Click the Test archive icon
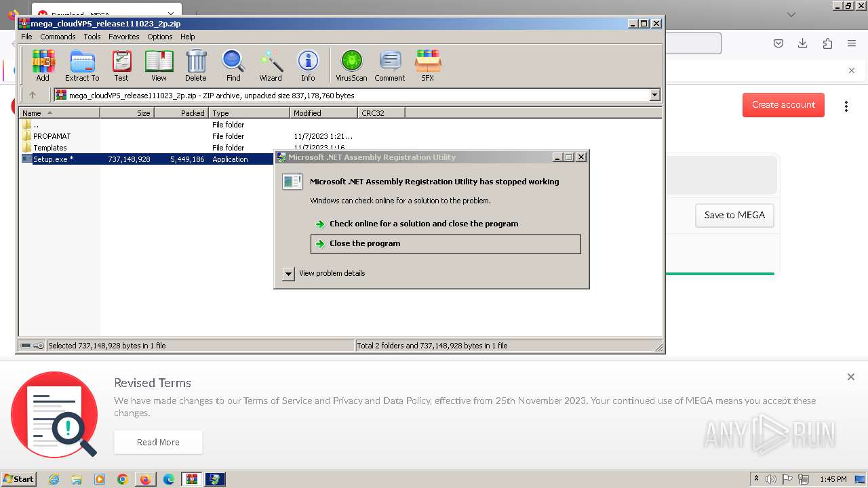 [x=121, y=66]
